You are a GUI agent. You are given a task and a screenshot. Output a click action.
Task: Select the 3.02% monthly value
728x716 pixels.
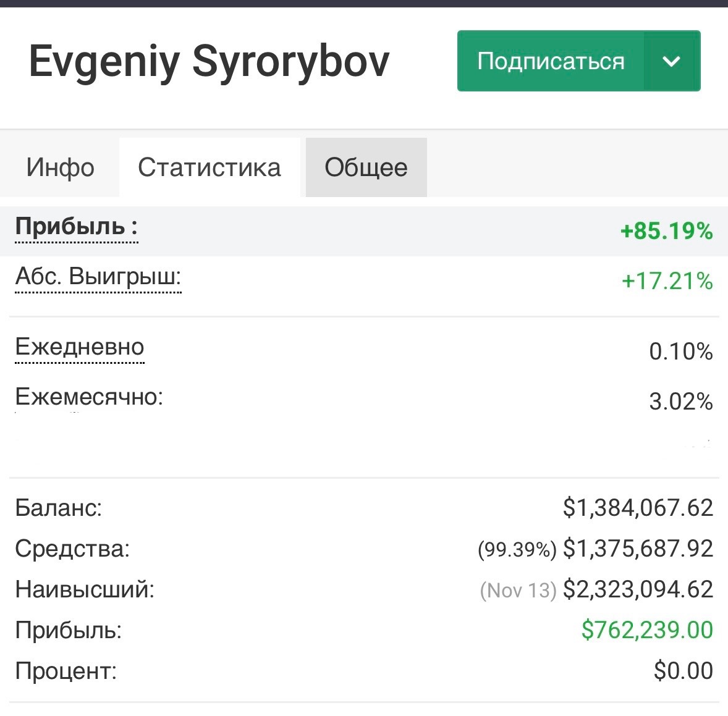point(680,402)
